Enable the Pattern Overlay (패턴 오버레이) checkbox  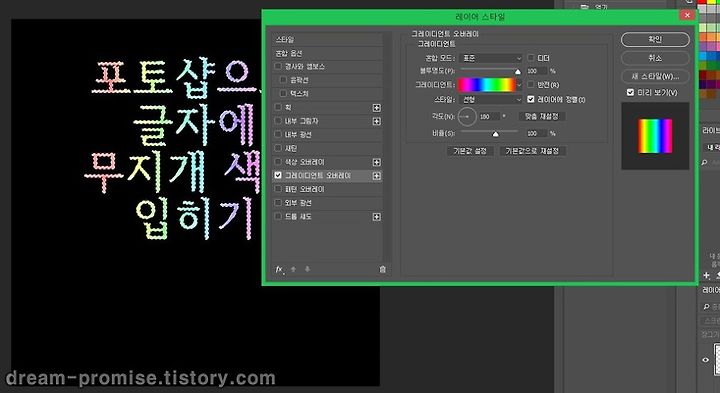pos(278,189)
